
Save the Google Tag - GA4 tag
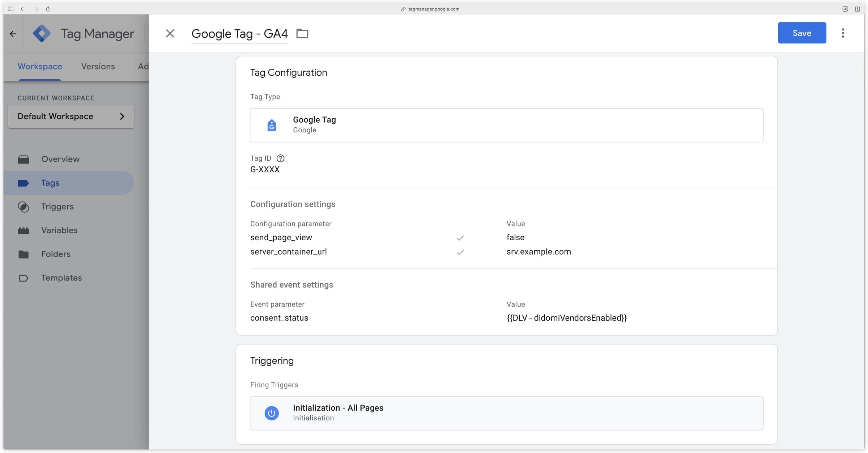(x=802, y=33)
